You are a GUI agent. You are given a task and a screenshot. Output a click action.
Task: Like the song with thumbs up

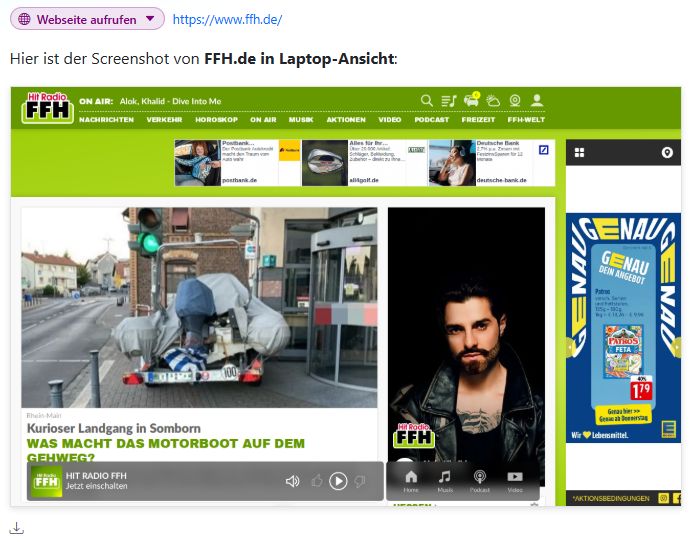pos(317,481)
